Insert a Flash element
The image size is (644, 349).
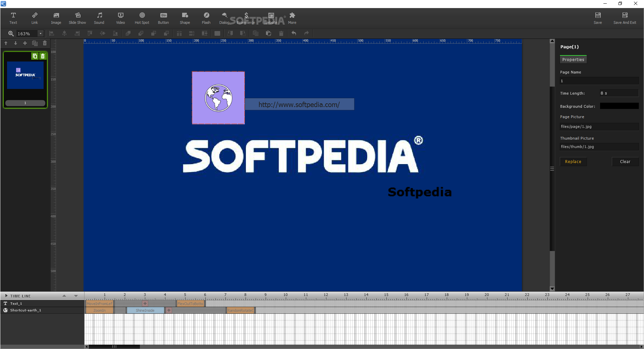click(x=206, y=18)
